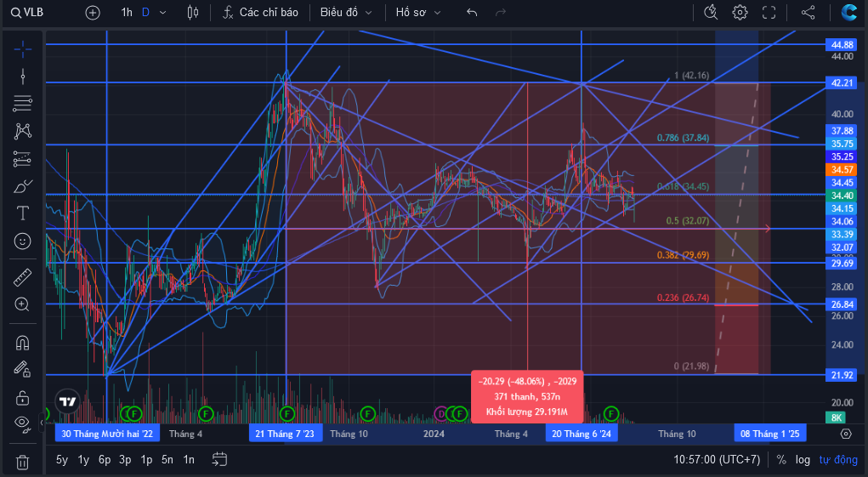The width and height of the screenshot is (868, 477).
Task: Open quick search lightning icon
Action: 711,12
